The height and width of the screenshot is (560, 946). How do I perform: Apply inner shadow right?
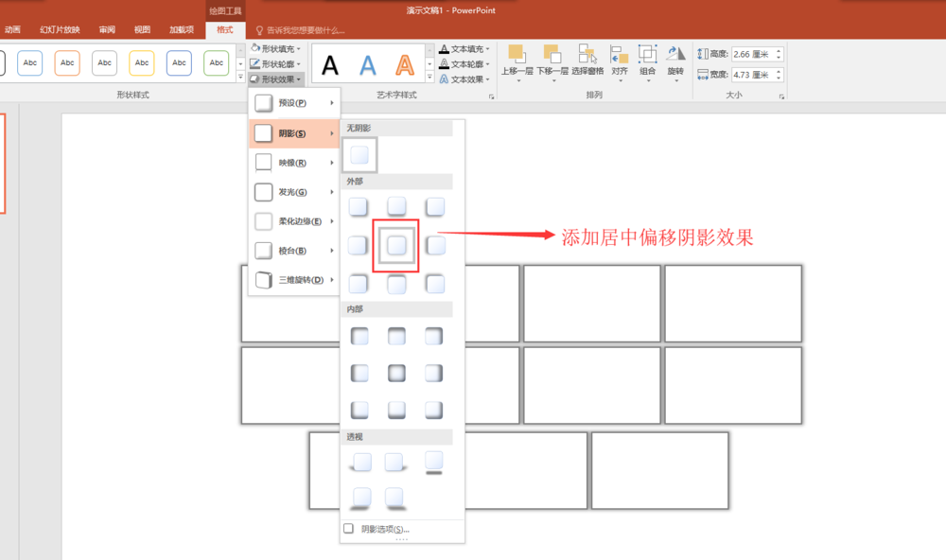click(434, 374)
